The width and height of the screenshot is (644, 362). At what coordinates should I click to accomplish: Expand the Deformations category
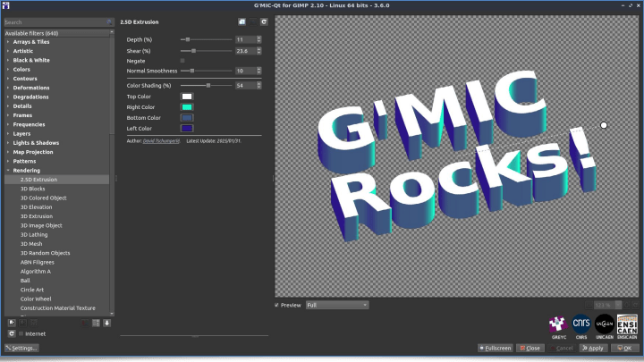coord(8,88)
